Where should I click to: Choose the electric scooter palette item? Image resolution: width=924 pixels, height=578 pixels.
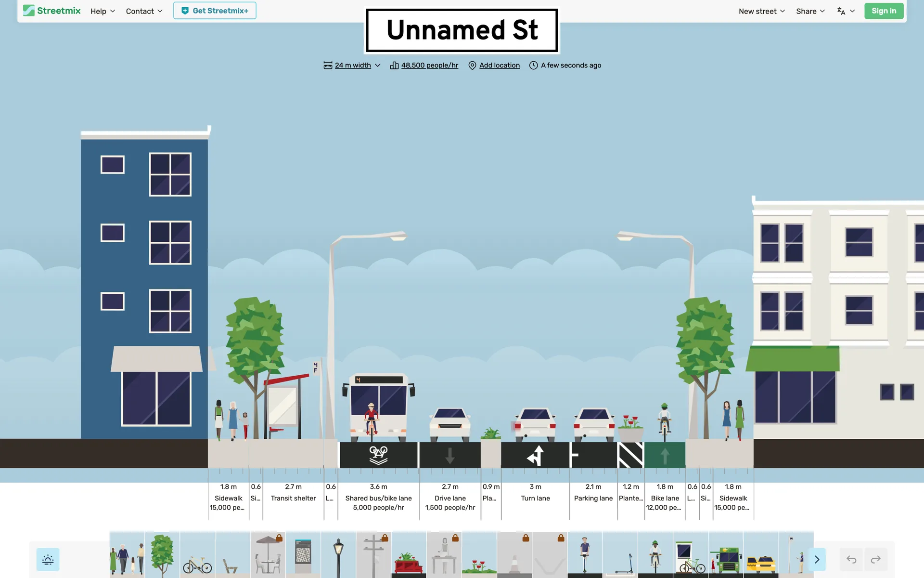coord(620,554)
